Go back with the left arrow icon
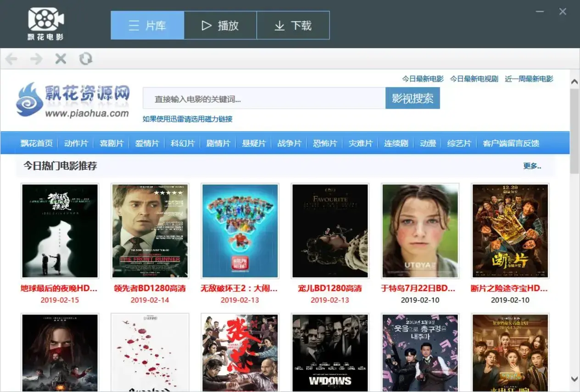This screenshot has height=392, width=580. point(11,59)
